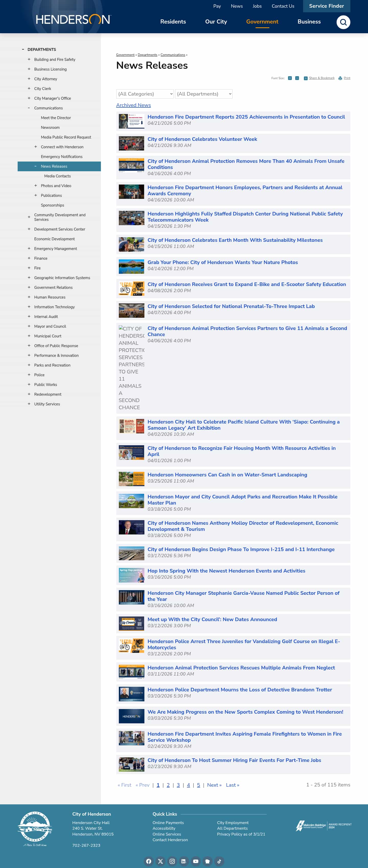Click the Service Finder button
The width and height of the screenshot is (368, 868).
[x=327, y=6]
